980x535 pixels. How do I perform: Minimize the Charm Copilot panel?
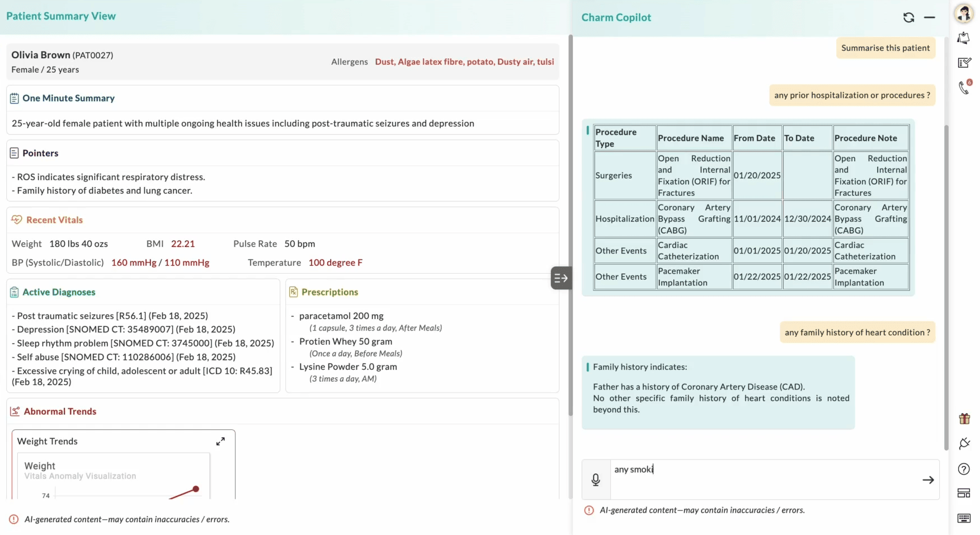(x=929, y=17)
